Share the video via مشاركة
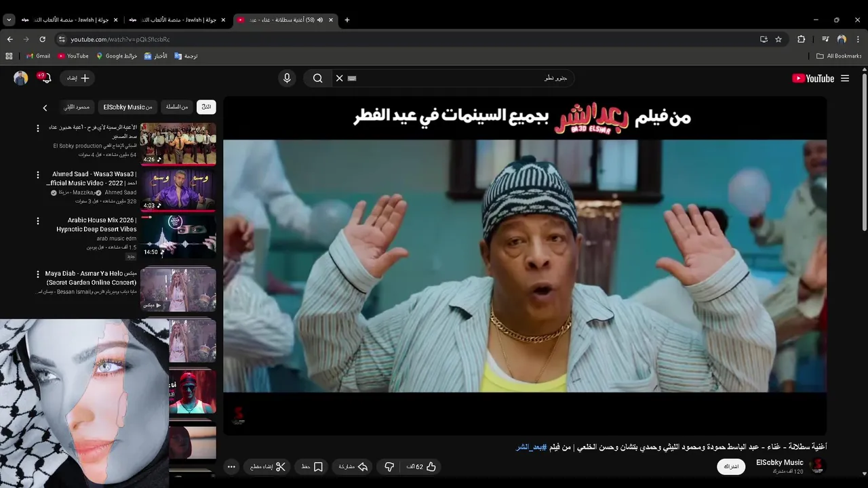 353,466
